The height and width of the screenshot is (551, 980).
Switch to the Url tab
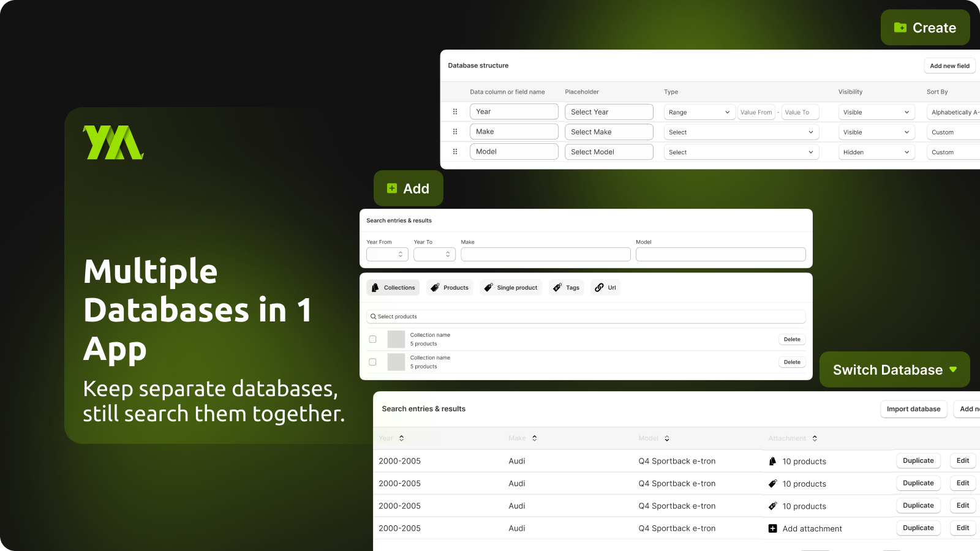[x=605, y=287]
